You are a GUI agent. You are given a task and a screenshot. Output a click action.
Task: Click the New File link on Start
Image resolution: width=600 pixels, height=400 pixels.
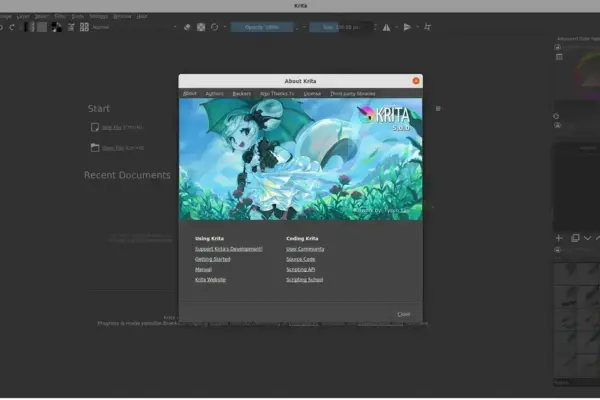(111, 127)
